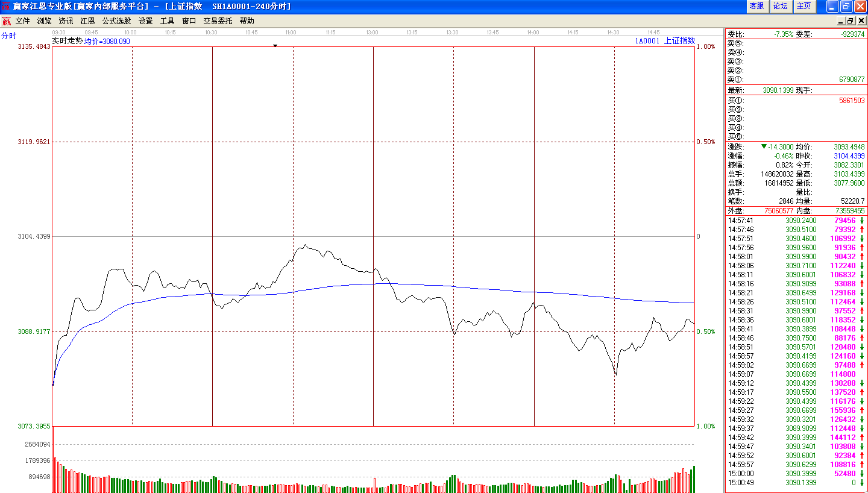
Task: Close the inner chart child window
Action: coord(861,20)
